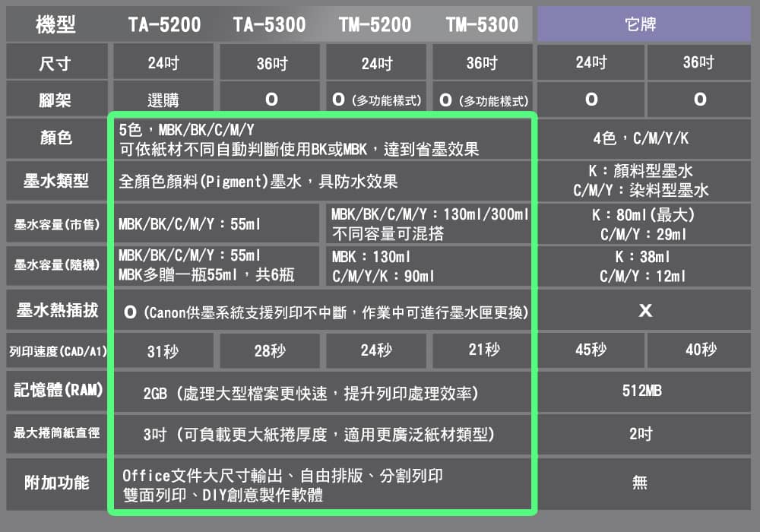
Task: Click the 尺寸 row label
Action: click(55, 62)
